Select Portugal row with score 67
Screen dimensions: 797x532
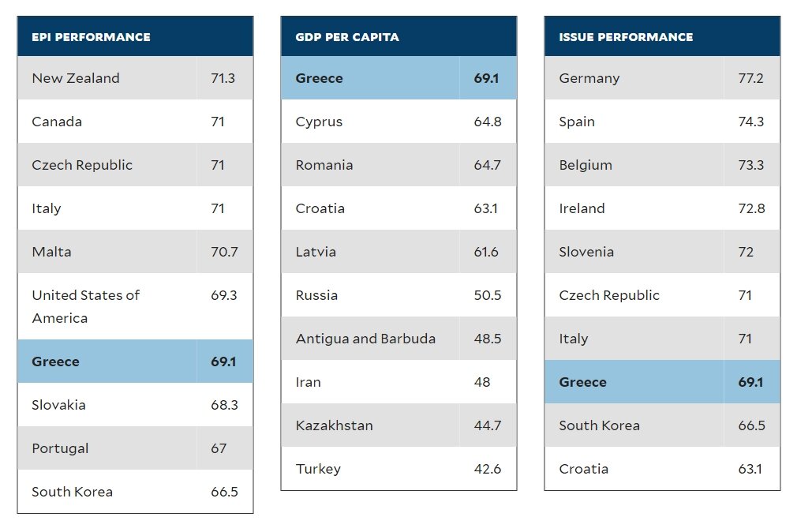pyautogui.click(x=135, y=448)
